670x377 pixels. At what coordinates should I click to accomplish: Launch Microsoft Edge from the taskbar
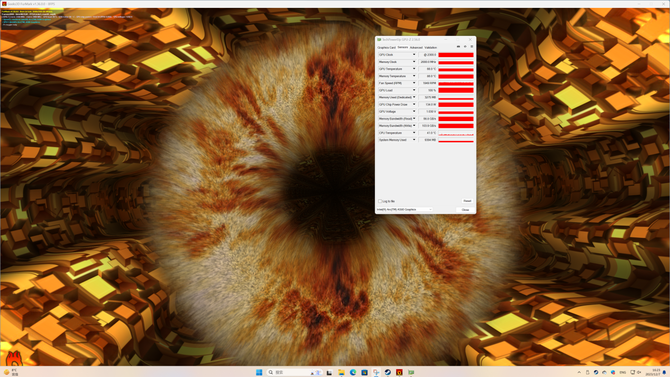point(353,372)
